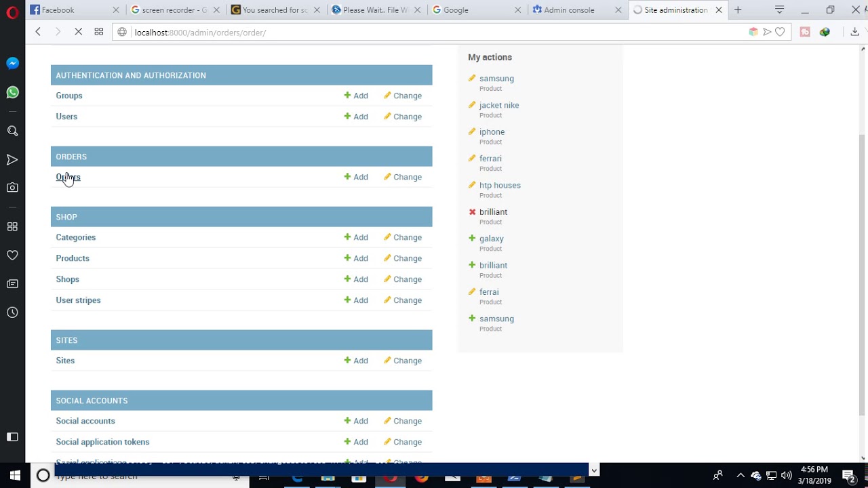Image resolution: width=868 pixels, height=488 pixels.
Task: Click Add for User stripes
Action: 356,300
